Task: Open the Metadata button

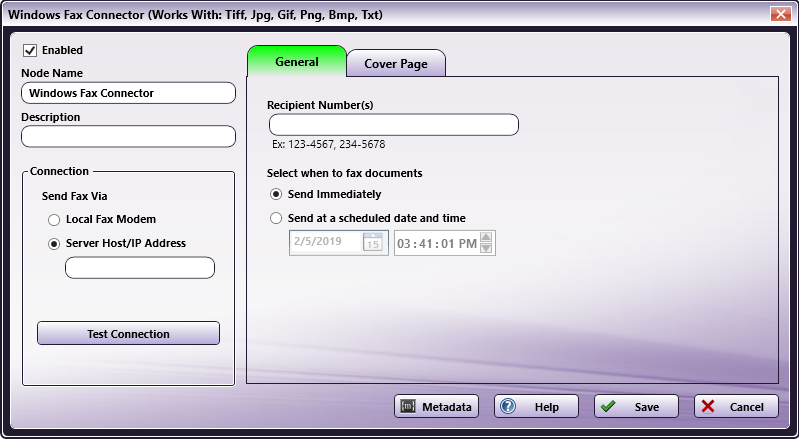Action: [436, 406]
